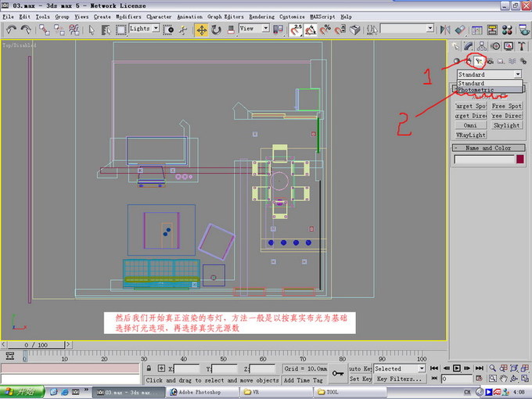Switch to the Motion command panel tab
The height and width of the screenshot is (399, 532).
[495, 46]
